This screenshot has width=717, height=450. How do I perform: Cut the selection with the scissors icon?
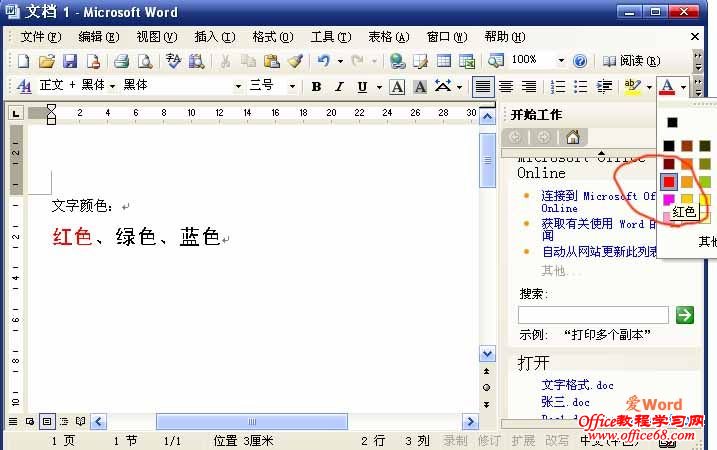tap(225, 61)
